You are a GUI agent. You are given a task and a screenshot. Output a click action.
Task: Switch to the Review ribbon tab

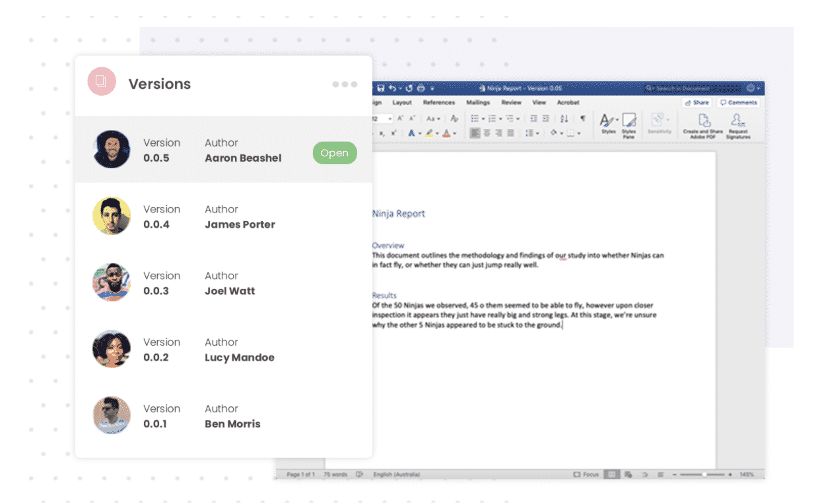pos(511,102)
